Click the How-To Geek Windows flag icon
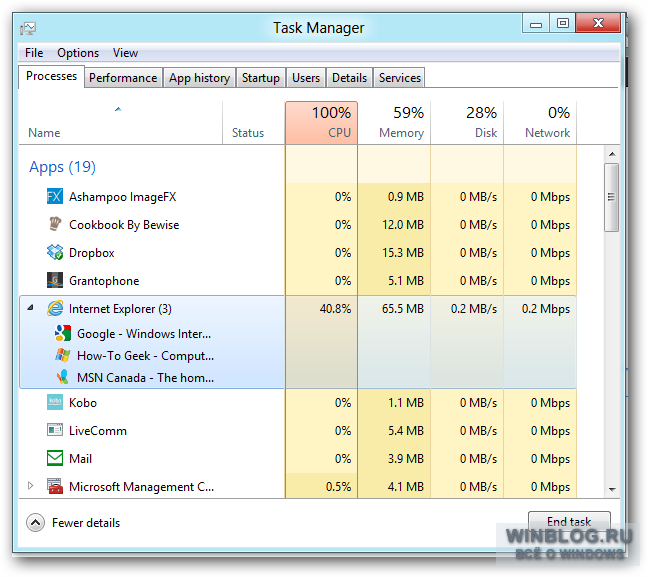650x577 pixels. 63,355
